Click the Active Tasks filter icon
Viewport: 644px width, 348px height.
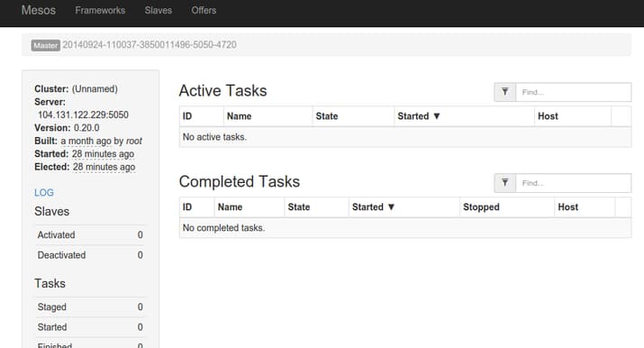tap(504, 92)
